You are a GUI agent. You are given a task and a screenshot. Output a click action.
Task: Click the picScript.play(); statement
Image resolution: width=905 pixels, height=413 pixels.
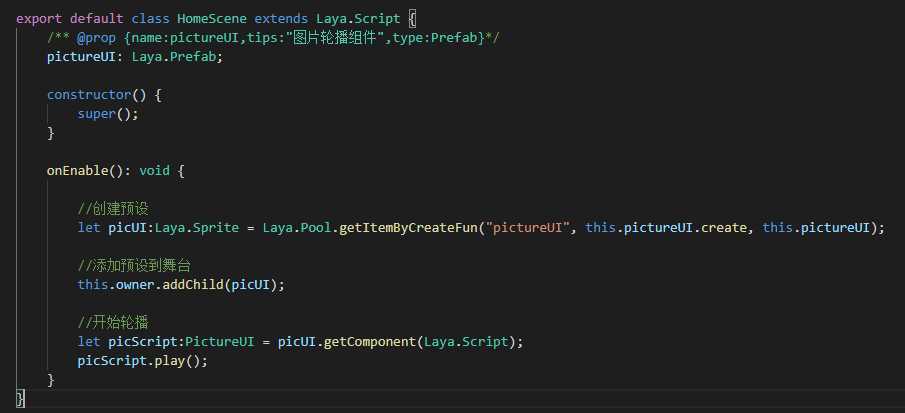142,361
